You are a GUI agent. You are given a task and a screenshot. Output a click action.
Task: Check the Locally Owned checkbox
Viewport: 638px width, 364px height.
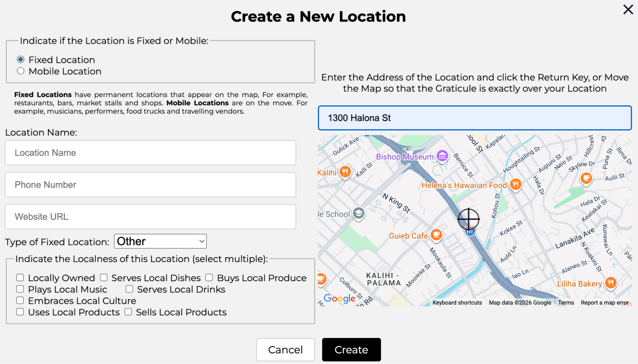pyautogui.click(x=20, y=278)
